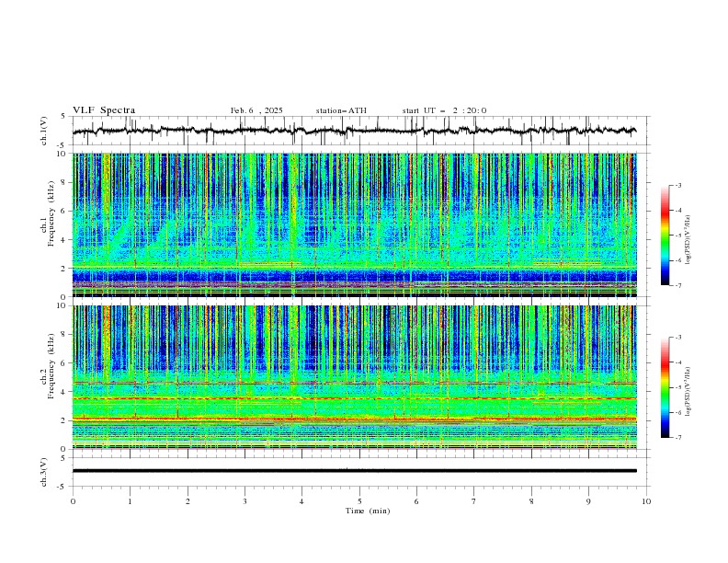This screenshot has height=563, width=728.
Task: Click the ch.2 "Frequency (kHz)" axis label
Action: (51, 366)
